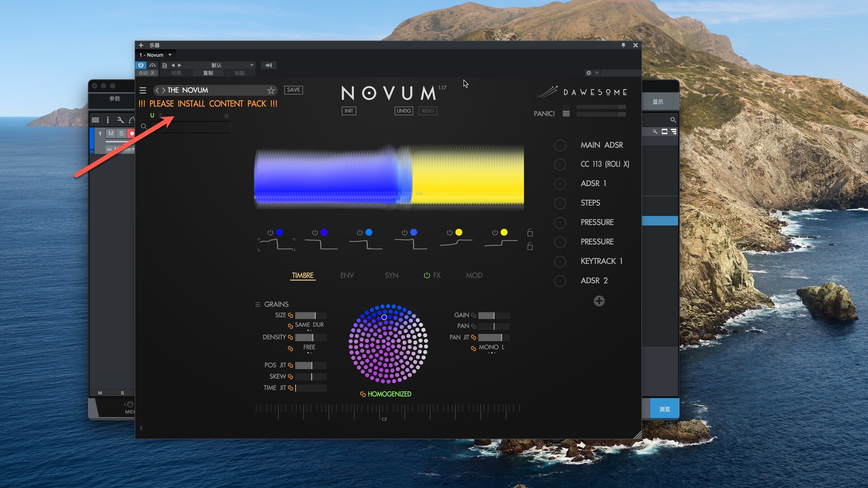Click the upper layer lock icon
The width and height of the screenshot is (868, 488).
pos(530,233)
